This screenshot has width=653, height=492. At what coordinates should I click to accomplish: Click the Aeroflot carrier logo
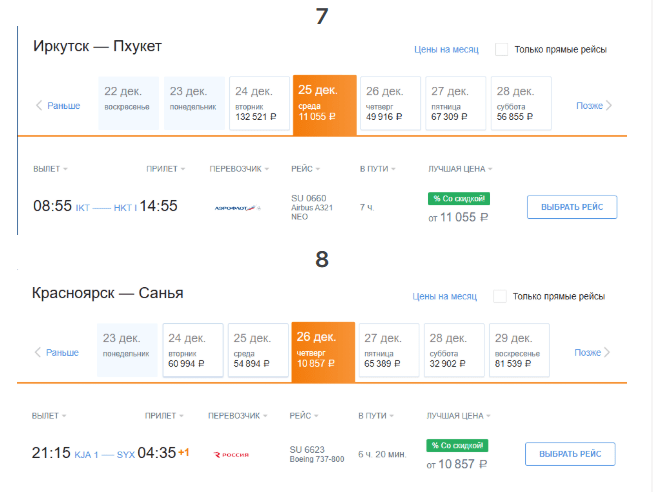(x=237, y=207)
